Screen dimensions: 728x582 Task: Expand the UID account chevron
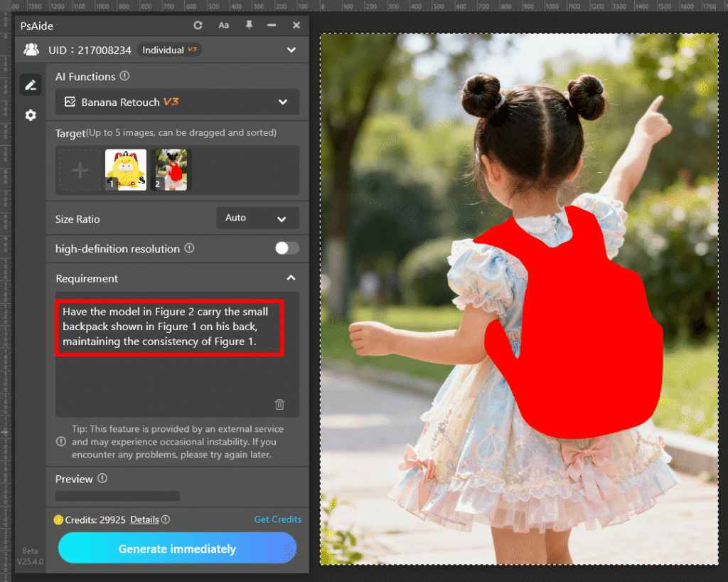point(291,50)
